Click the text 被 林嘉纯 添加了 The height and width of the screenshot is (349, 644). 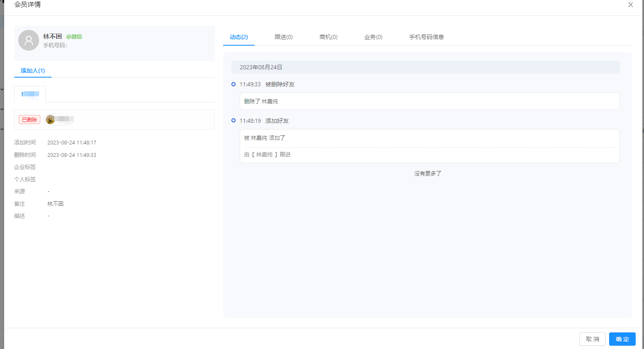(x=265, y=138)
